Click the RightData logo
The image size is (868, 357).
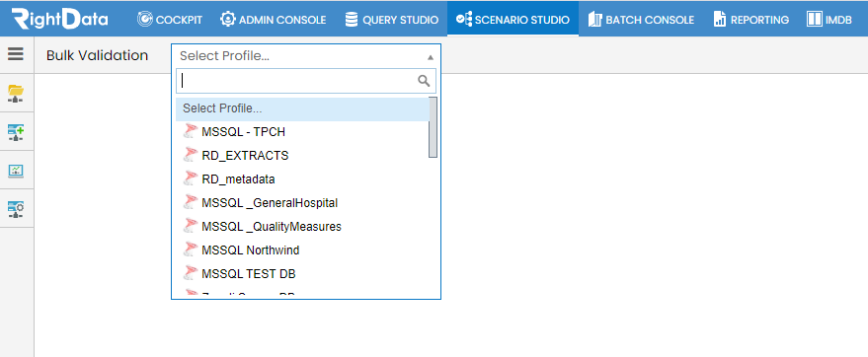coord(60,19)
